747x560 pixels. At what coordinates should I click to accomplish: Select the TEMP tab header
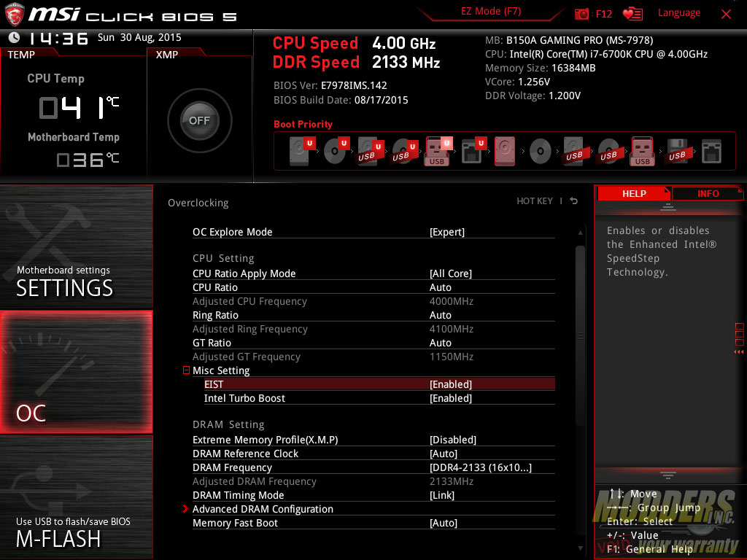click(21, 55)
